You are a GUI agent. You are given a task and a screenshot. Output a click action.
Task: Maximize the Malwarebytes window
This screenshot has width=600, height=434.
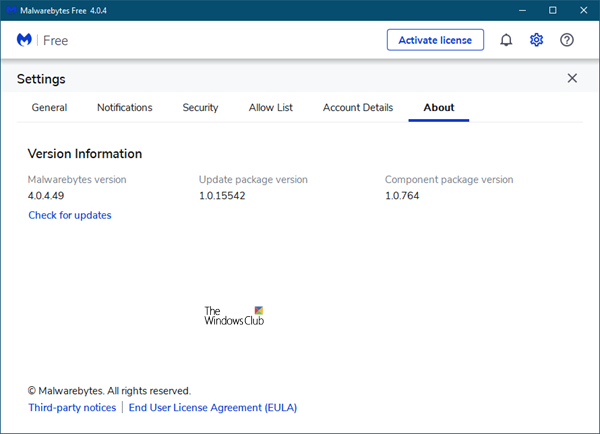553,10
